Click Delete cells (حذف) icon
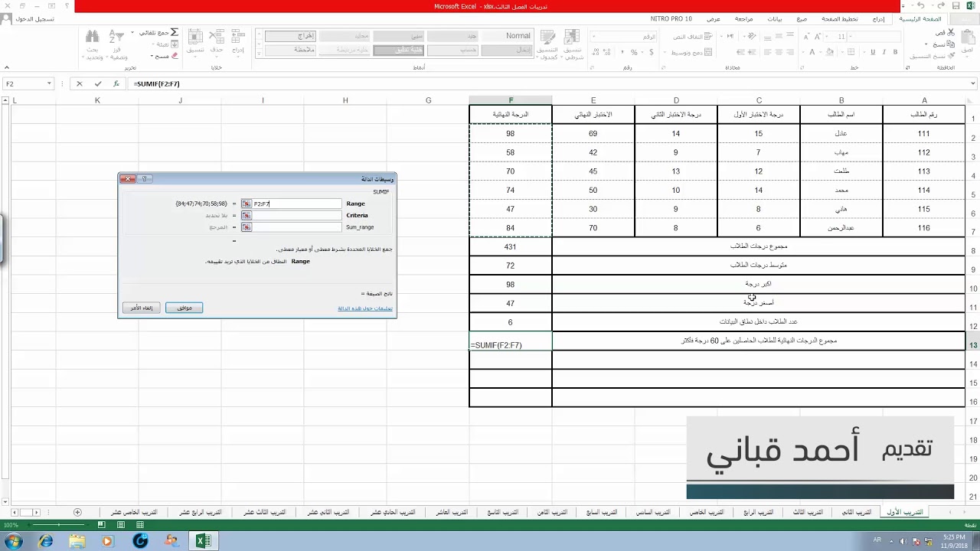This screenshot has width=980, height=551. click(217, 36)
